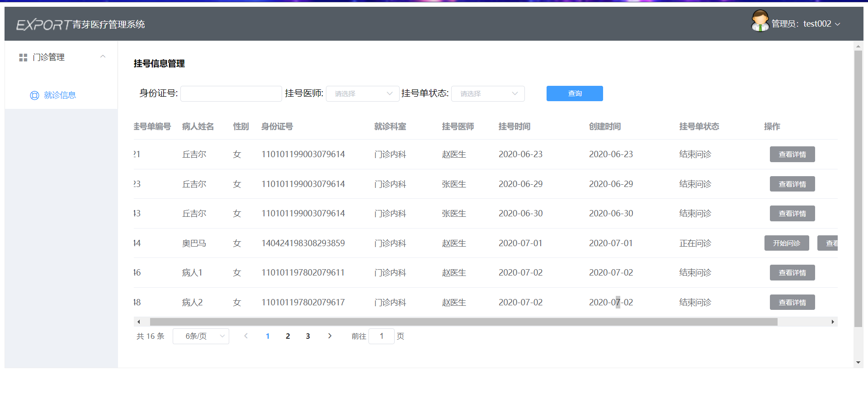
Task: Go to previous page arrow
Action: coord(246,336)
